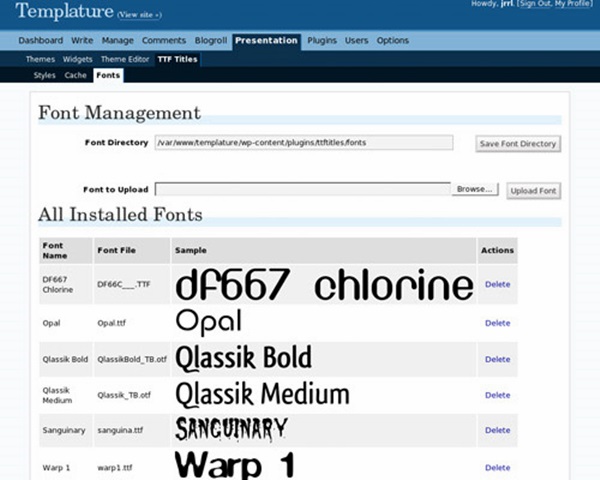Click the Qlassik_TB.otf file name

coord(124,395)
